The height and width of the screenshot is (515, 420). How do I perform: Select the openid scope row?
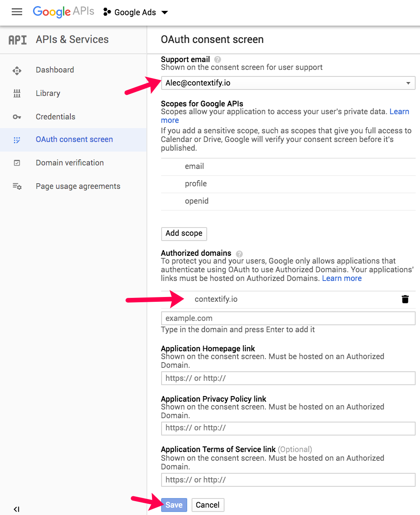coord(288,201)
